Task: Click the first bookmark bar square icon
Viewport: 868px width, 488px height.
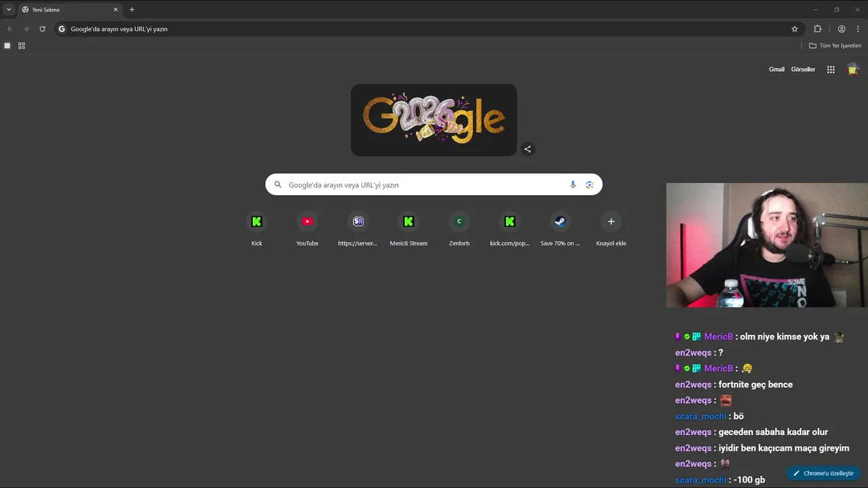Action: 7,45
